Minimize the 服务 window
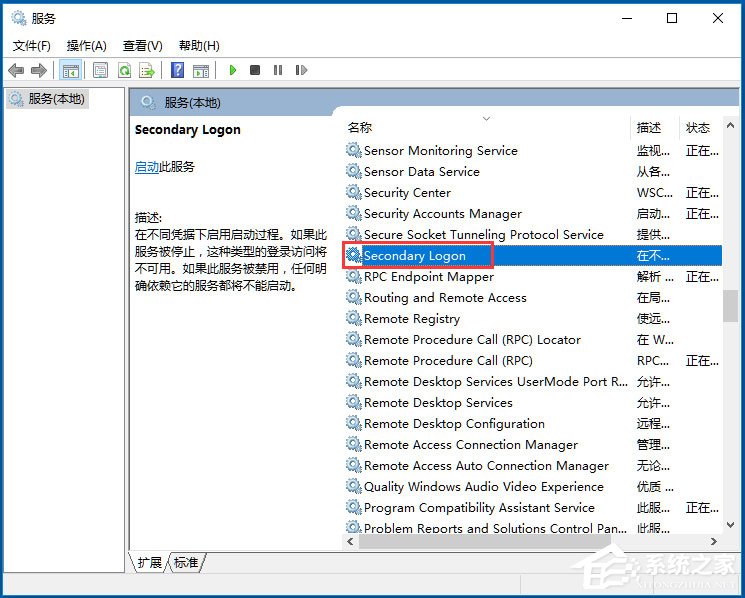745x598 pixels. (x=627, y=18)
